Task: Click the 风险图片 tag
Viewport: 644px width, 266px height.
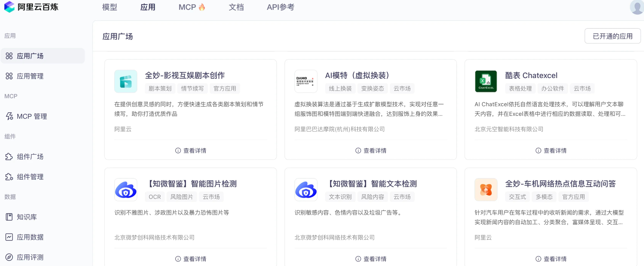Action: pos(182,197)
